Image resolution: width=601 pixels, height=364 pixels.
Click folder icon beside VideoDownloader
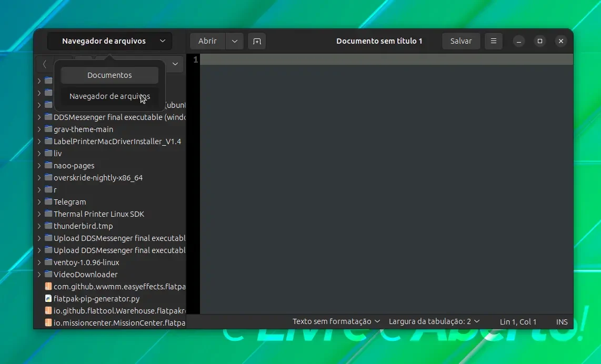48,275
